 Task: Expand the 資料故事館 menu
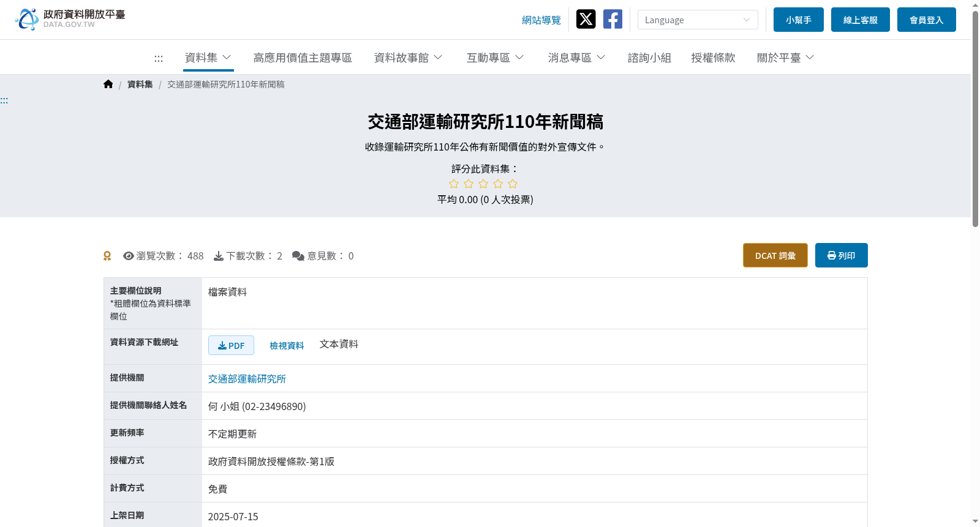coord(408,58)
